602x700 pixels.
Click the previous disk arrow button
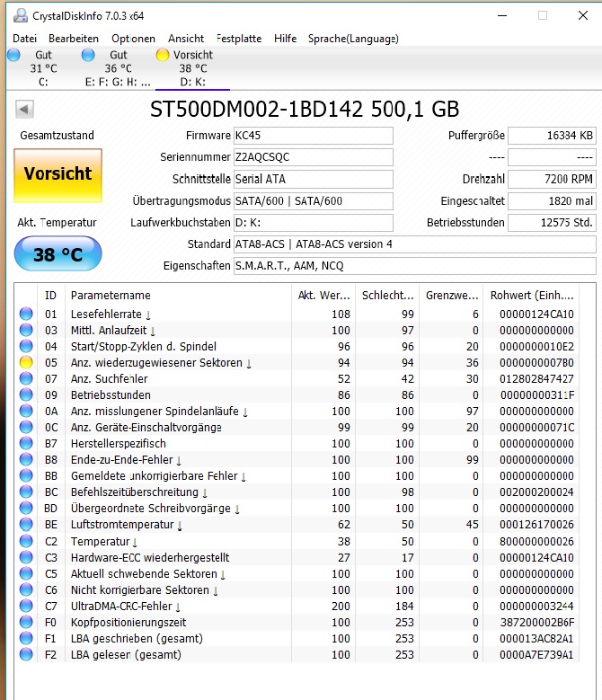[24, 109]
